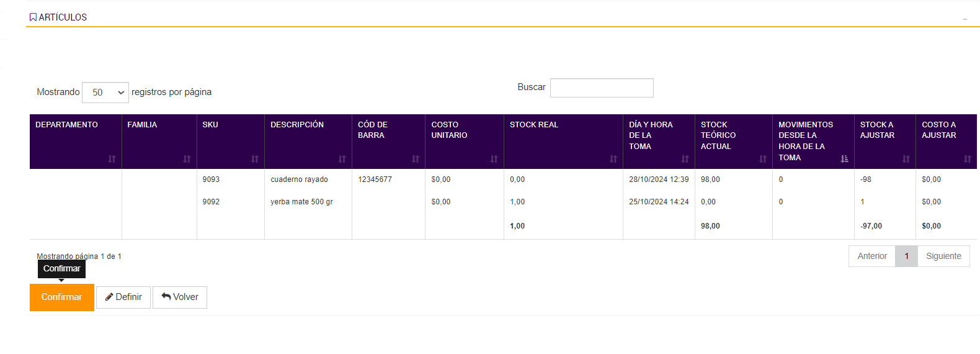Screen dimensions: 980x354
Task: Collapse the Artículos panel
Action: pyautogui.click(x=964, y=19)
